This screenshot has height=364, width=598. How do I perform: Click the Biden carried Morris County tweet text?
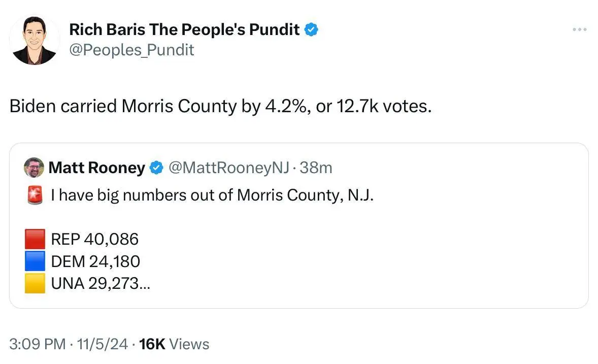(x=220, y=107)
